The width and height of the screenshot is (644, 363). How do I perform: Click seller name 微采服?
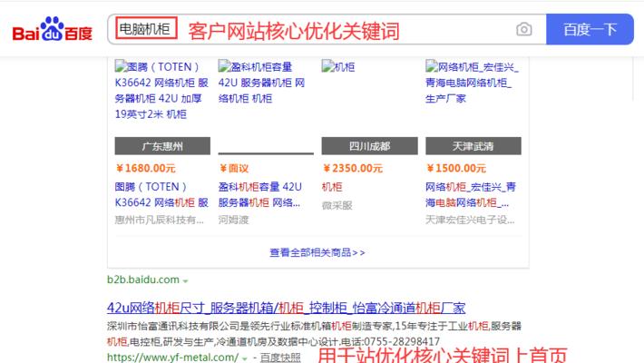(x=337, y=205)
